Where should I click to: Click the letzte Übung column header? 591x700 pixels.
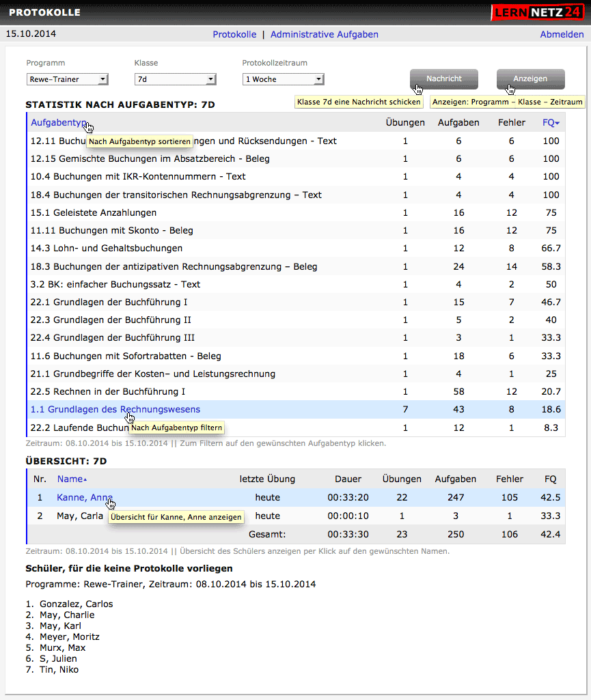(x=267, y=479)
